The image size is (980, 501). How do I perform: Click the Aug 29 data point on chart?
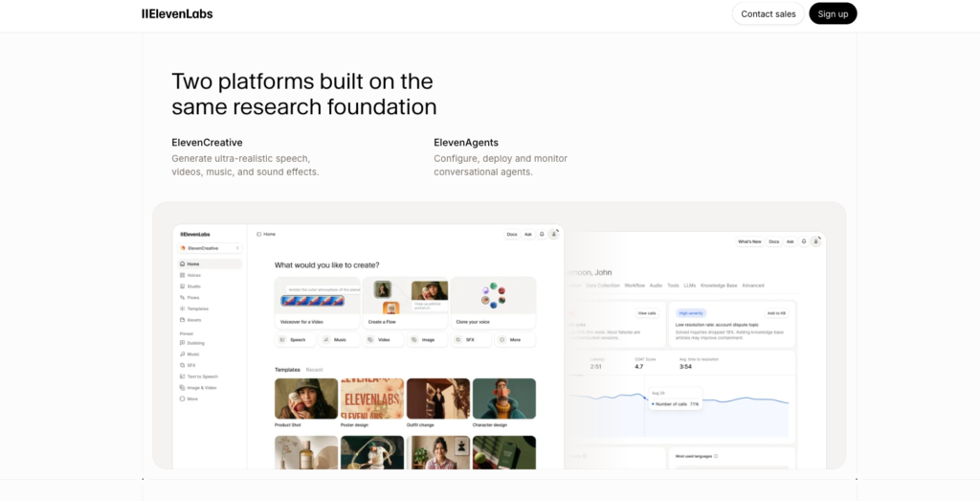(645, 398)
